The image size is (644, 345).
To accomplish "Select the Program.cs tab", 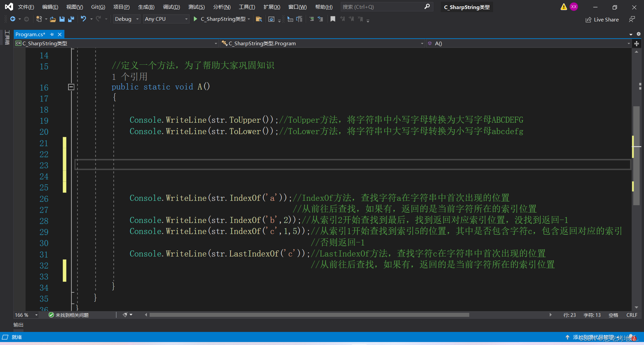I will [31, 34].
